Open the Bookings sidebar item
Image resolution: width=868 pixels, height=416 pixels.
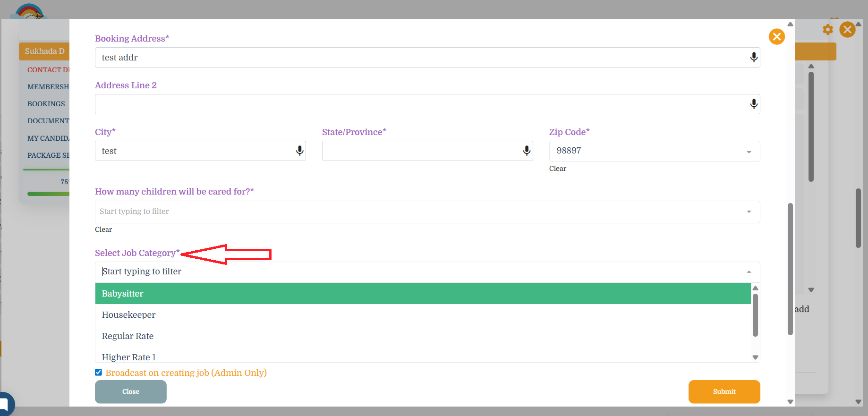click(x=46, y=104)
